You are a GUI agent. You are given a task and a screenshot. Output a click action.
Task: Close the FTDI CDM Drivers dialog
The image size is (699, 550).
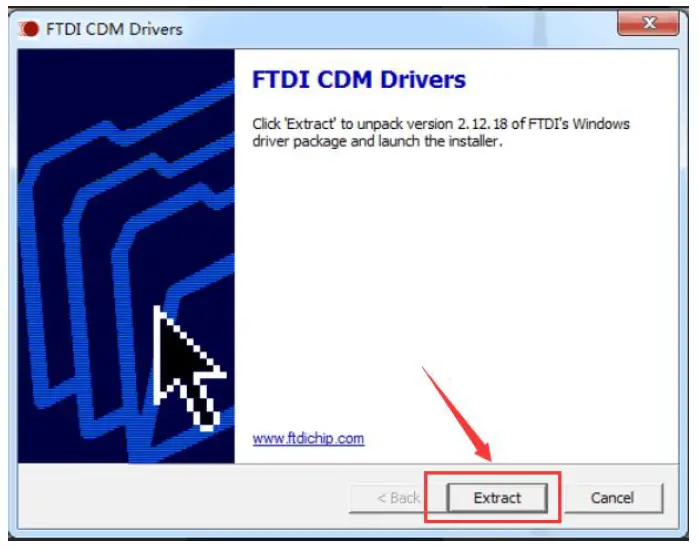[x=648, y=23]
